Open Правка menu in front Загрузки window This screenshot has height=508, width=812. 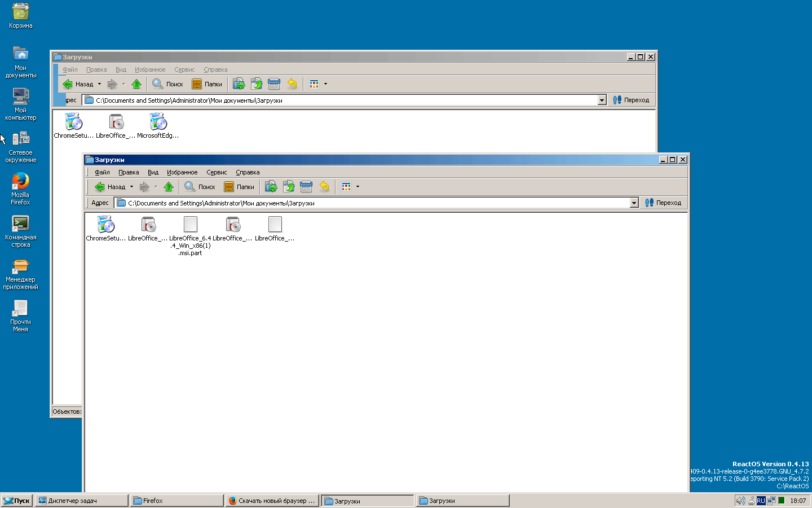tap(129, 172)
